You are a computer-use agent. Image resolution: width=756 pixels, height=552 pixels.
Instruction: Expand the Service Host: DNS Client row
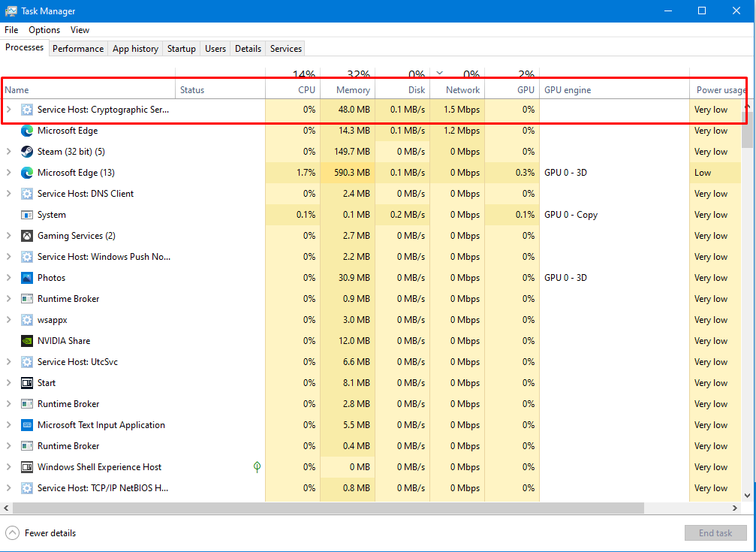8,194
